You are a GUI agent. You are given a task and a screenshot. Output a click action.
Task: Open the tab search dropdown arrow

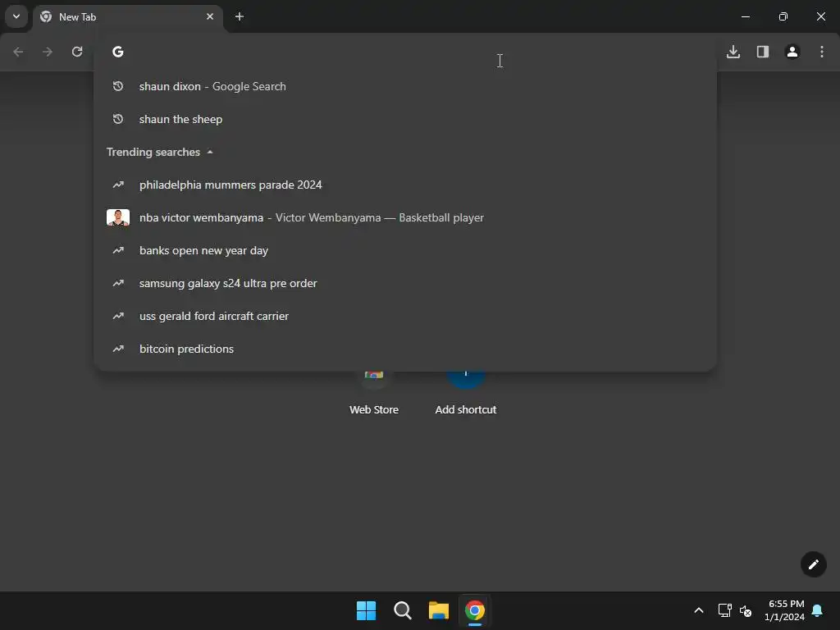point(16,16)
